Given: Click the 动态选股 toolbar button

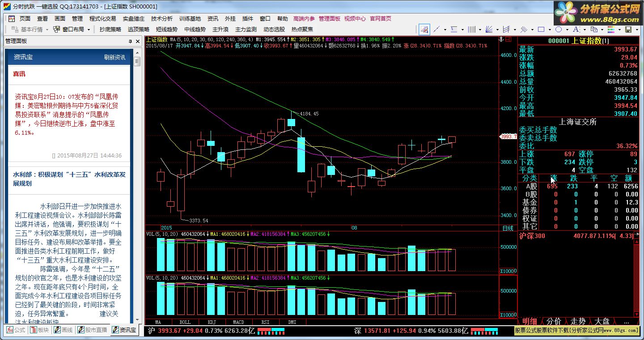Looking at the screenshot, I should pyautogui.click(x=274, y=30).
